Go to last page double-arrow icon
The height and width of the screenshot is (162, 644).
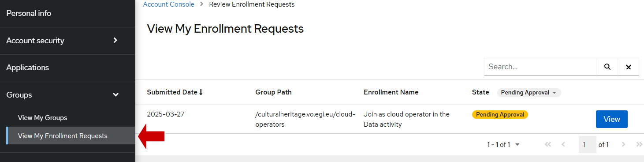[639, 144]
